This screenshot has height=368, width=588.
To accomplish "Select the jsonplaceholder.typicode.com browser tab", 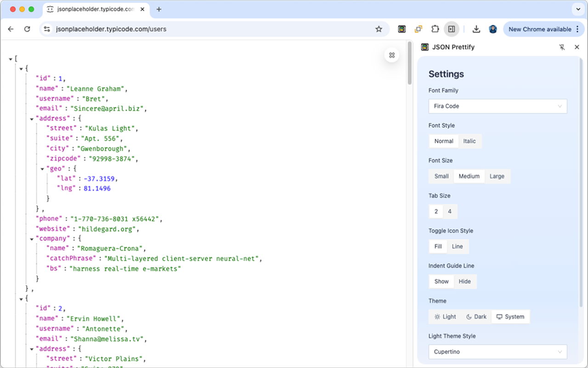I will click(96, 9).
